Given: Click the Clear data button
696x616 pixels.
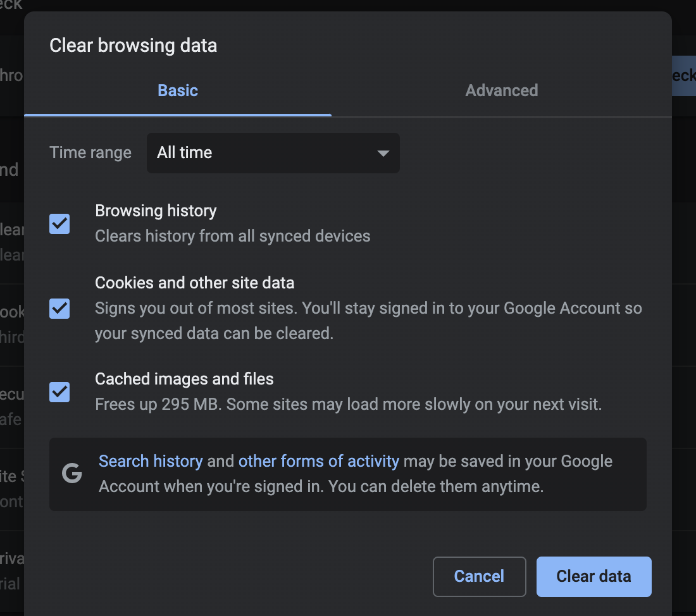Looking at the screenshot, I should point(593,576).
